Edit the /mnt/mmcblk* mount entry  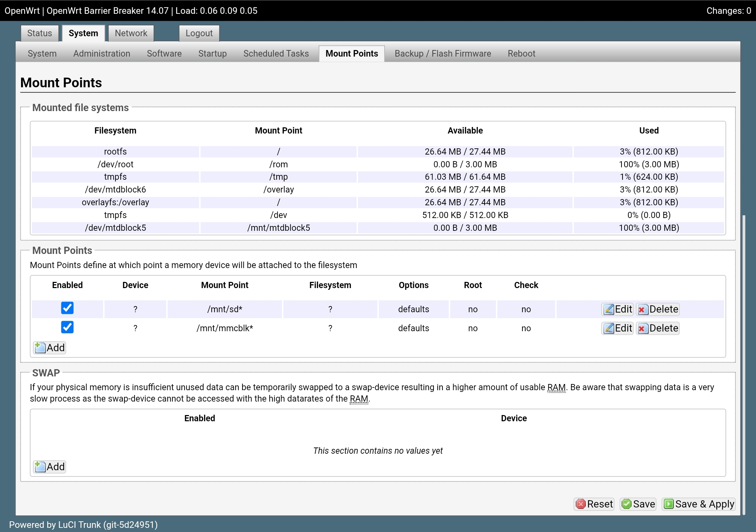pyautogui.click(x=617, y=328)
